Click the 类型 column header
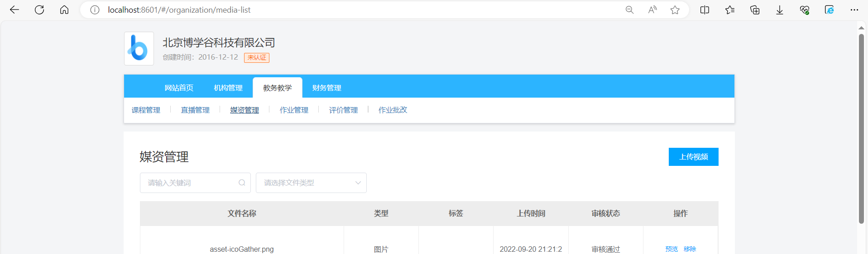Viewport: 868px width, 254px height. coord(381,213)
